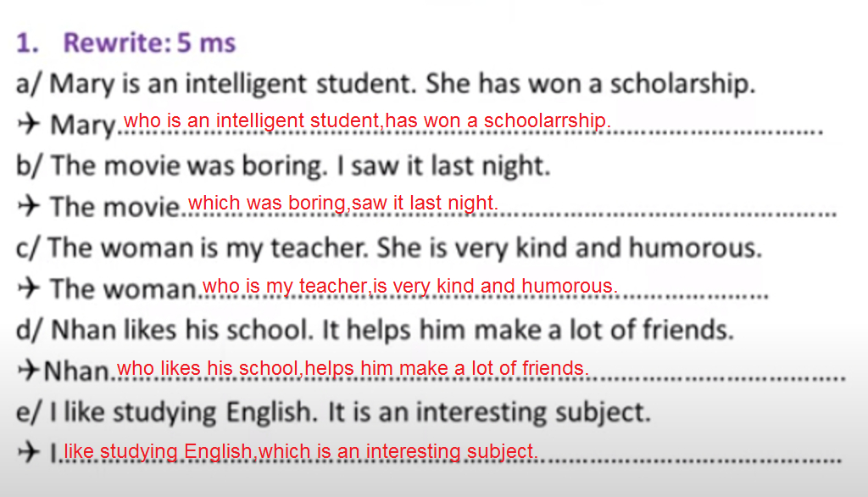Click question e/ sentence "I like studying English"

pyautogui.click(x=333, y=412)
